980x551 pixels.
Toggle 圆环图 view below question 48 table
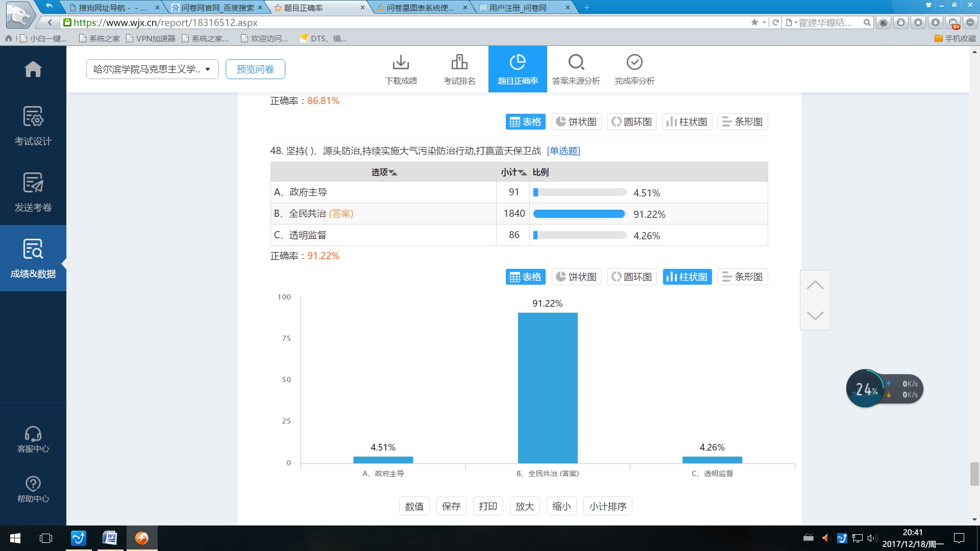click(632, 277)
